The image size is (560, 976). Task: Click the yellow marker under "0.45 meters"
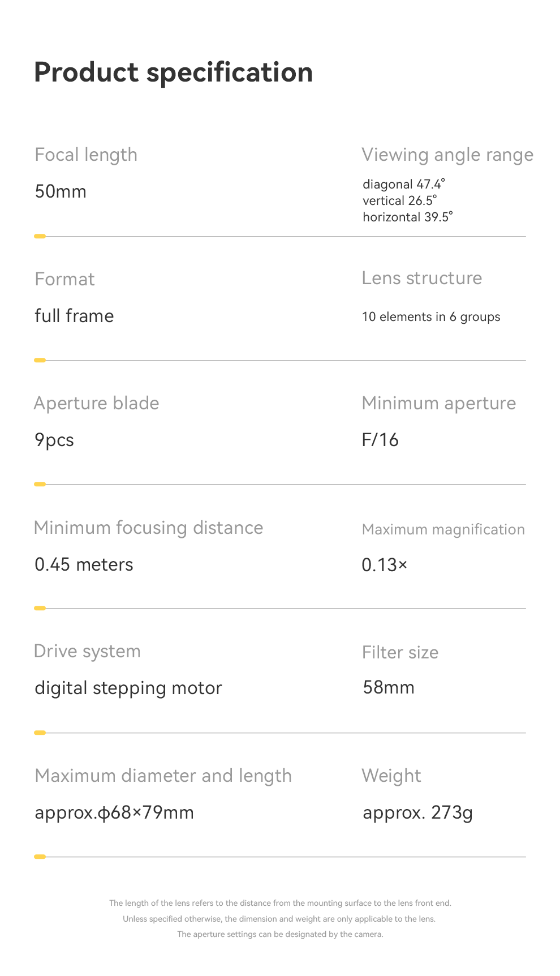point(40,608)
